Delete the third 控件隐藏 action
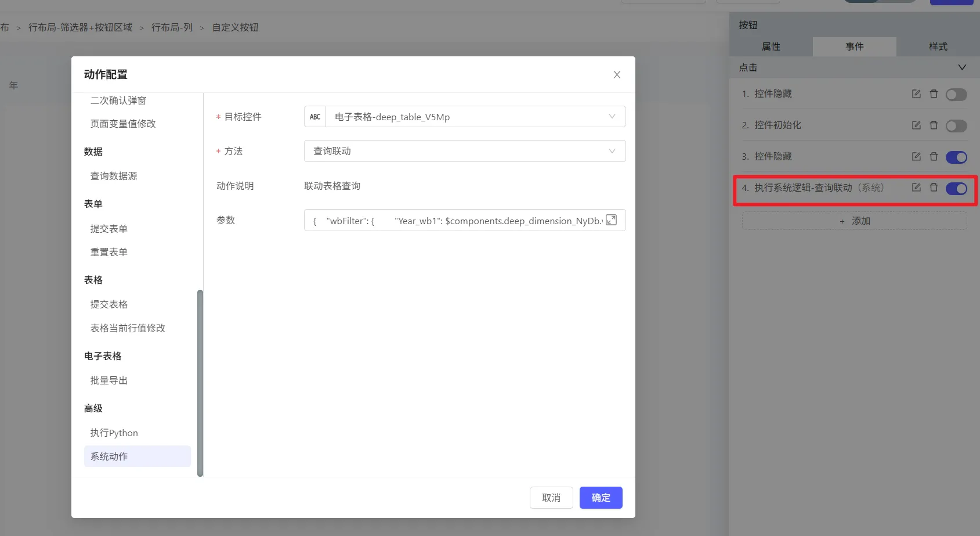980x536 pixels. [934, 157]
